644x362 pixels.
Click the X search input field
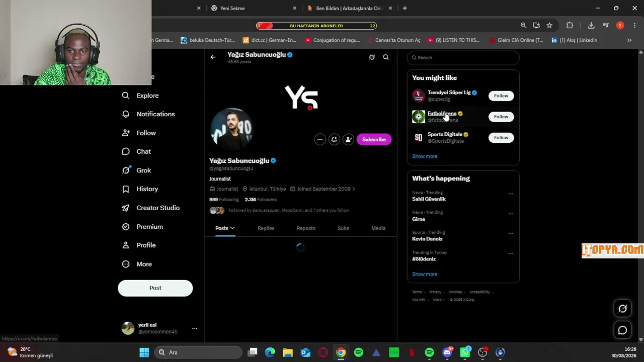pos(463,58)
